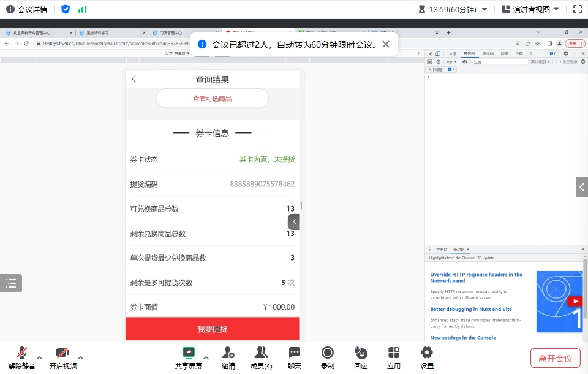Open the Apps (应用) icon
The height and width of the screenshot is (374, 588).
click(394, 353)
